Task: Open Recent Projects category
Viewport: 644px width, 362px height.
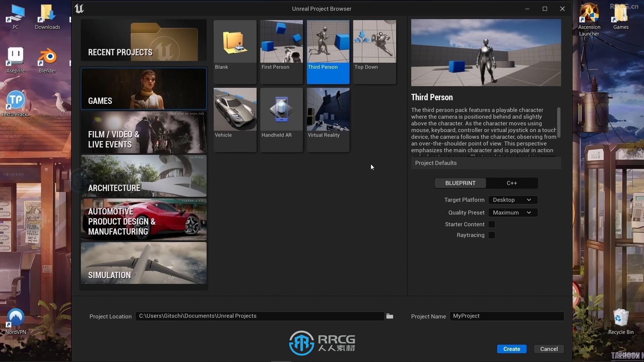Action: [144, 40]
